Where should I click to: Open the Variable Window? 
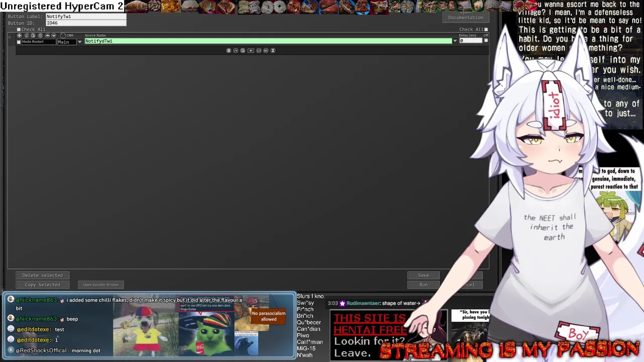click(x=101, y=285)
